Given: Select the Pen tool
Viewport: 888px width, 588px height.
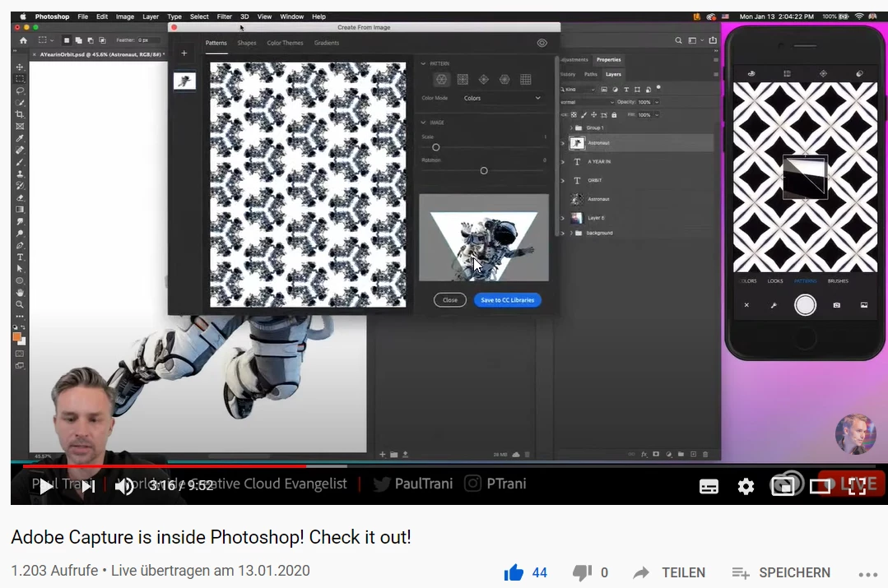Looking at the screenshot, I should click(20, 245).
